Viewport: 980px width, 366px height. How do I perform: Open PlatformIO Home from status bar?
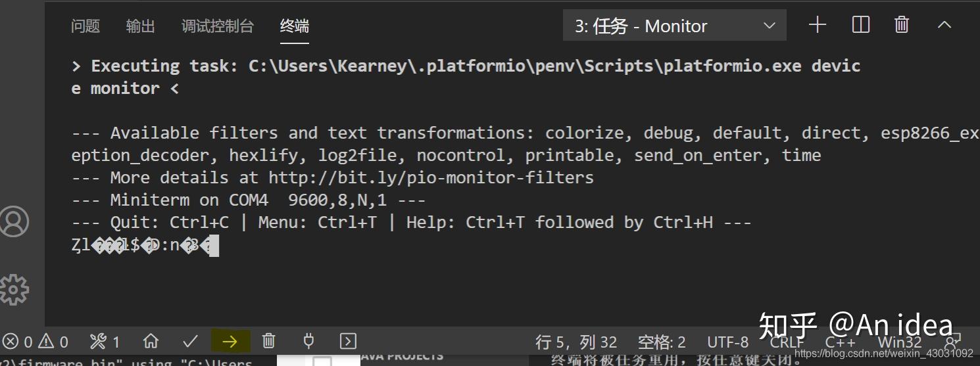(x=151, y=341)
